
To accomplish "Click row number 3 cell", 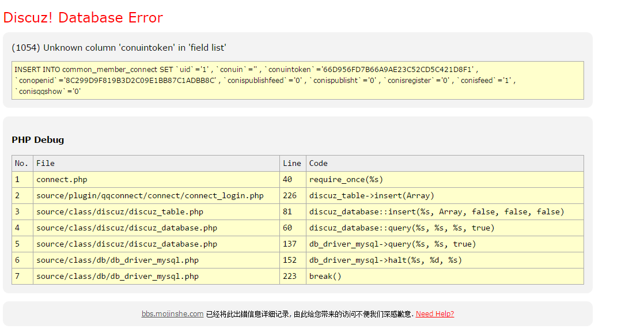I will pos(22,211).
